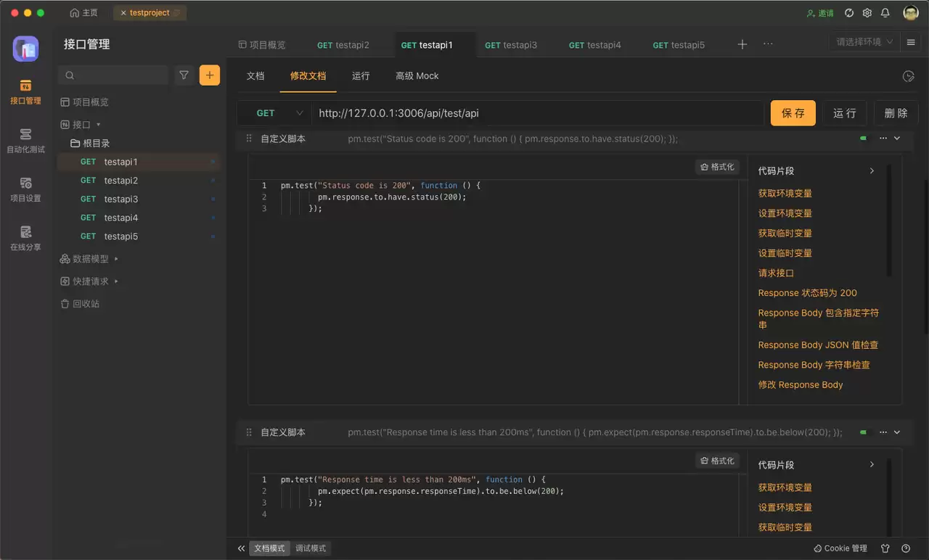Open 在线分享 sidebar icon
This screenshot has width=929, height=560.
(x=25, y=238)
